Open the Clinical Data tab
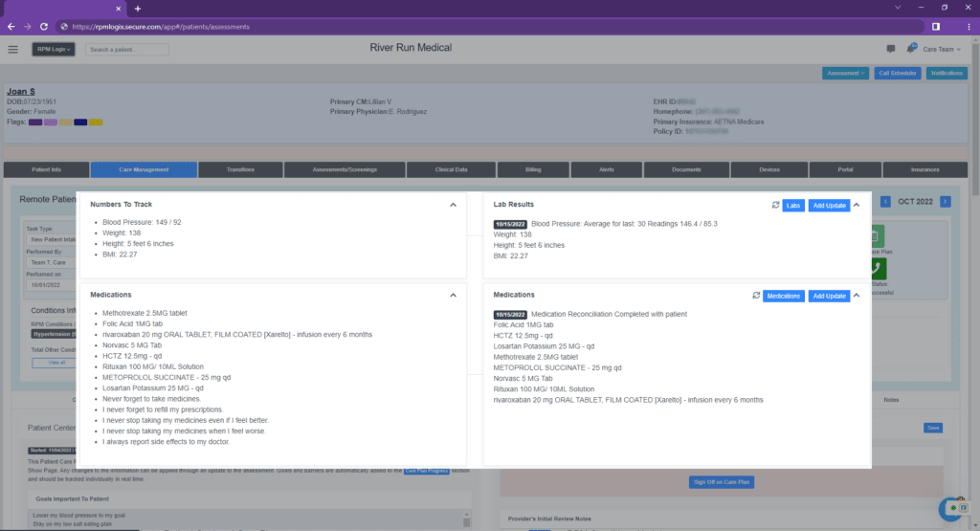This screenshot has height=531, width=980. 452,169
